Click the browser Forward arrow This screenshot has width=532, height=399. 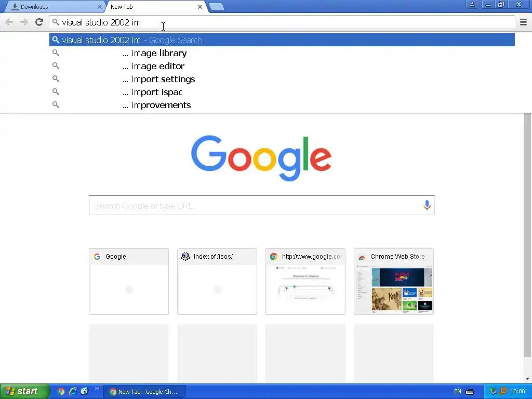coord(24,22)
